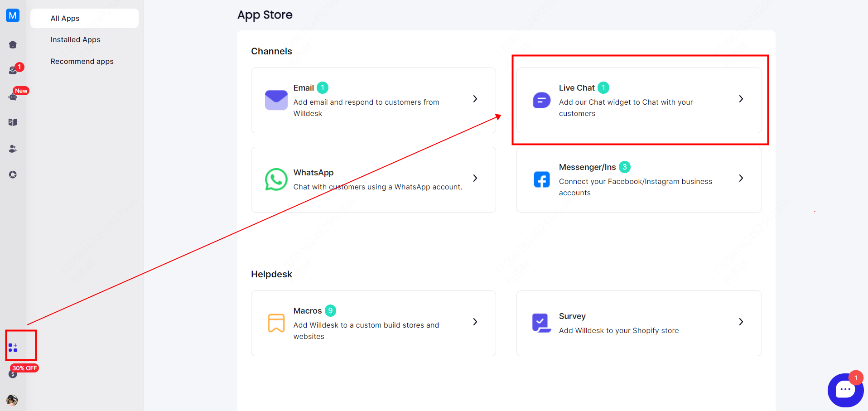The width and height of the screenshot is (868, 411).
Task: Open the inbox icon with notification badge
Action: (13, 70)
